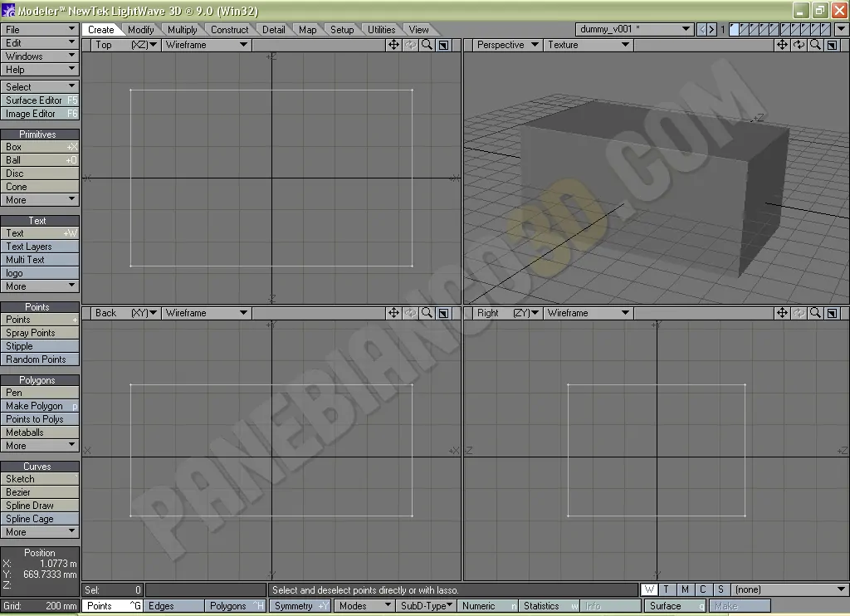
Task: Switch to the Detail tab
Action: 274,30
